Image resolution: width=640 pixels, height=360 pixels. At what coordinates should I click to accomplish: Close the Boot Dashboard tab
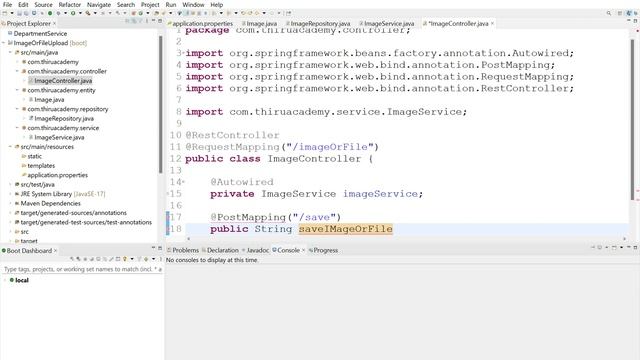(x=56, y=250)
